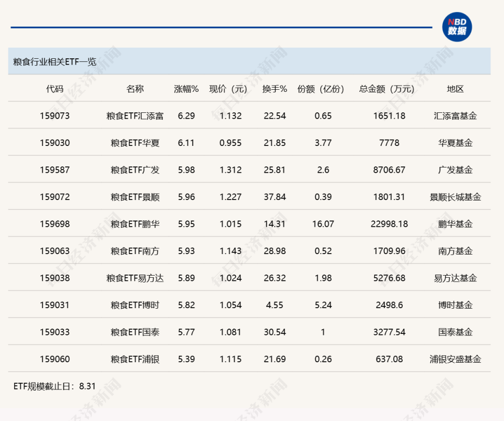This screenshot has height=421, width=504.
Task: Click the 地区 column header
Action: coord(456,89)
